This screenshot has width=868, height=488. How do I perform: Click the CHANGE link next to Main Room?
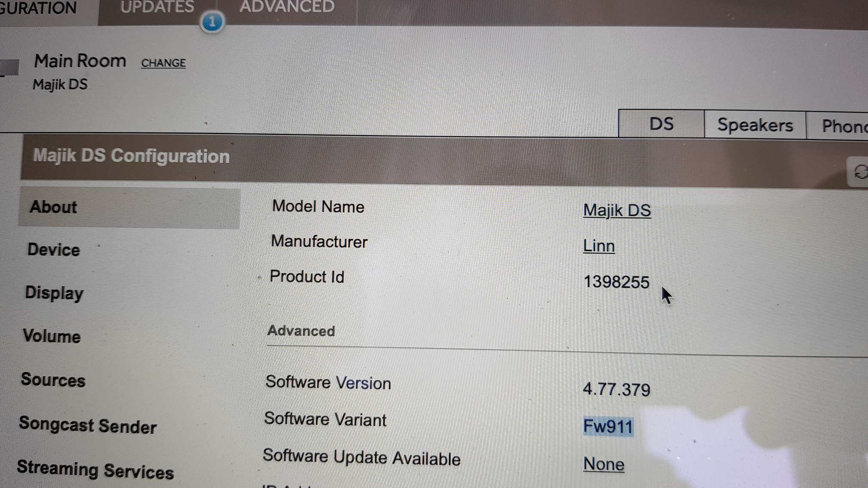click(163, 63)
